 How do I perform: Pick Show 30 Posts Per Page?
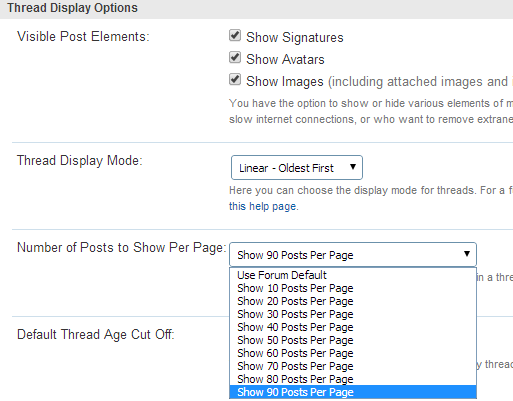click(x=353, y=314)
